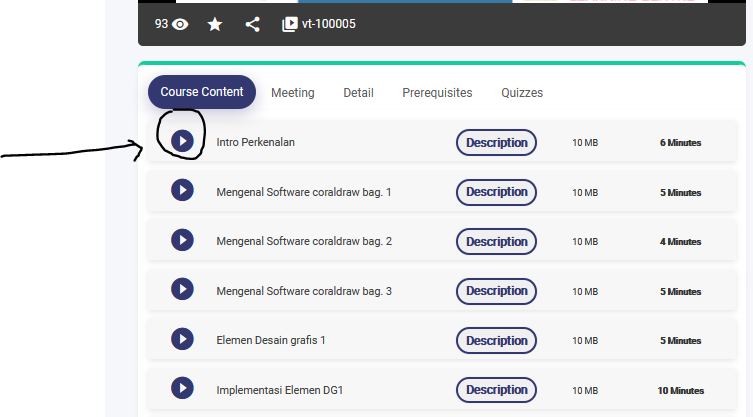Play the Intro Perkenalan lesson
Viewport: 753px width, 417px height.
click(182, 141)
